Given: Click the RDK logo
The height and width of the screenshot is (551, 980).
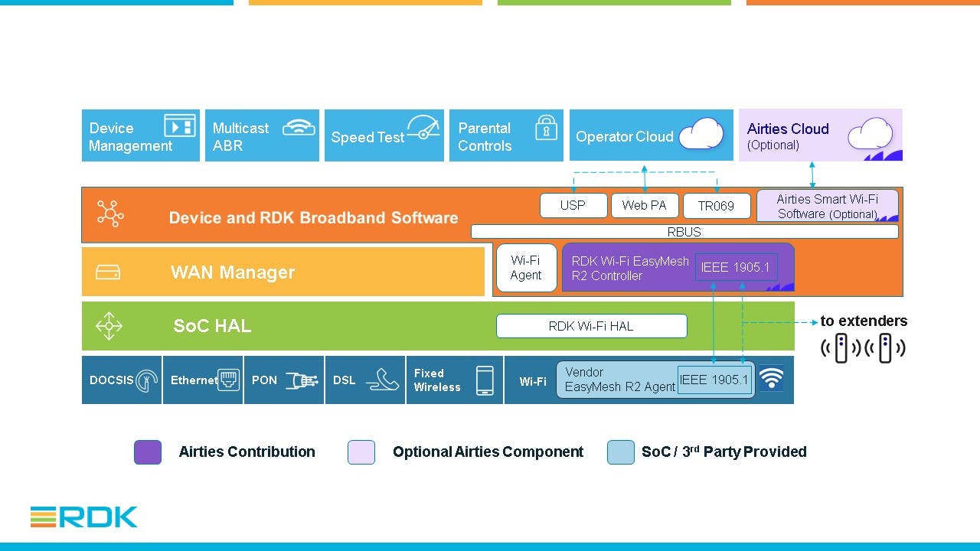Looking at the screenshot, I should coord(84,517).
